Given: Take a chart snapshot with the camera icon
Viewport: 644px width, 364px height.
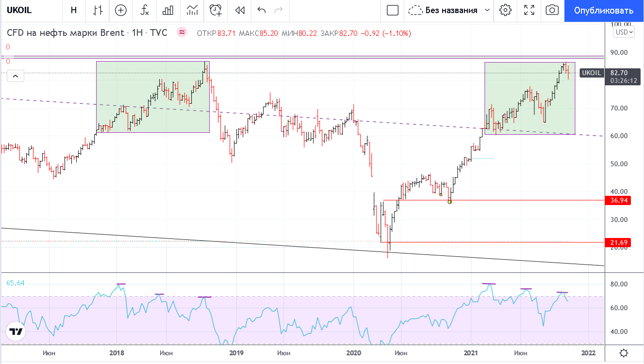Looking at the screenshot, I should coord(552,10).
